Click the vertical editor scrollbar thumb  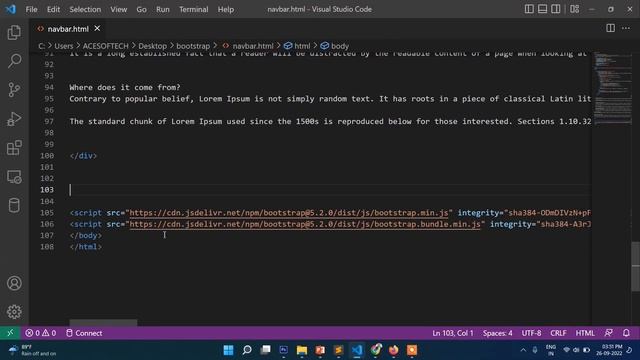636,267
